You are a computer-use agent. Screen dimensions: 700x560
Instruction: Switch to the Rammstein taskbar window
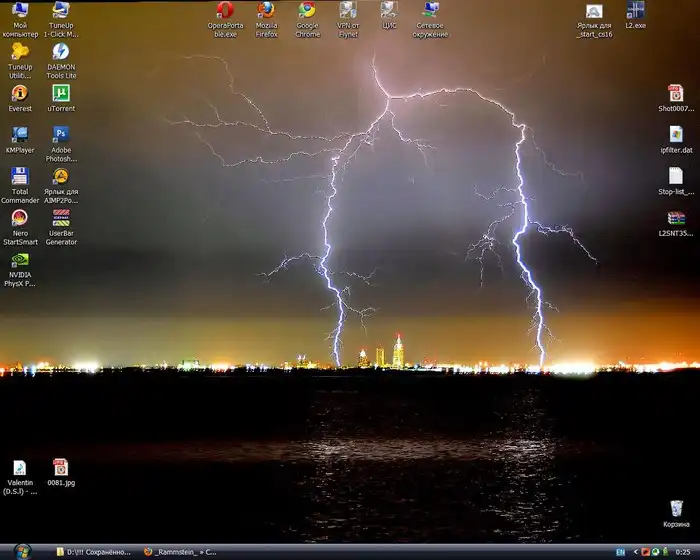(x=180, y=551)
